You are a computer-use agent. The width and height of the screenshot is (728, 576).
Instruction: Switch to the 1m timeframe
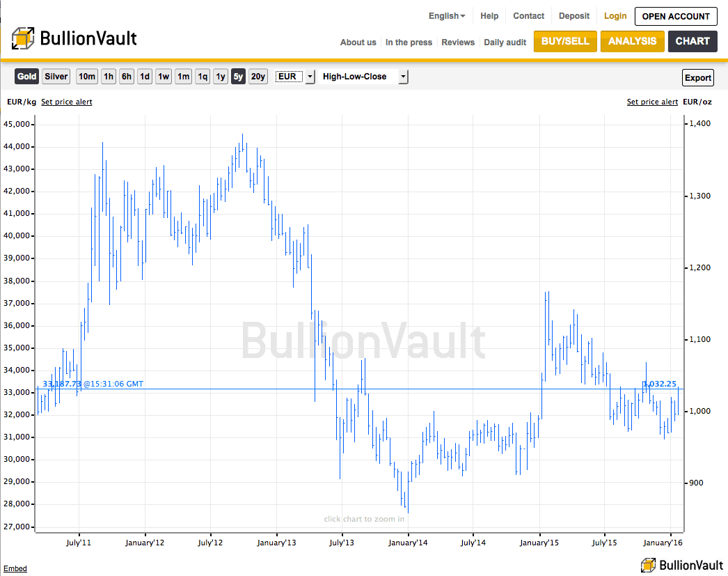click(x=184, y=77)
